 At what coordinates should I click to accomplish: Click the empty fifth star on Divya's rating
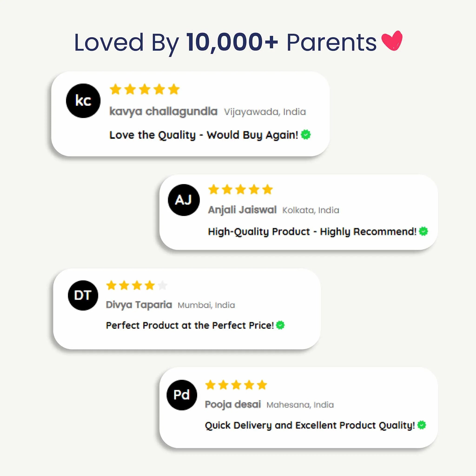[163, 285]
